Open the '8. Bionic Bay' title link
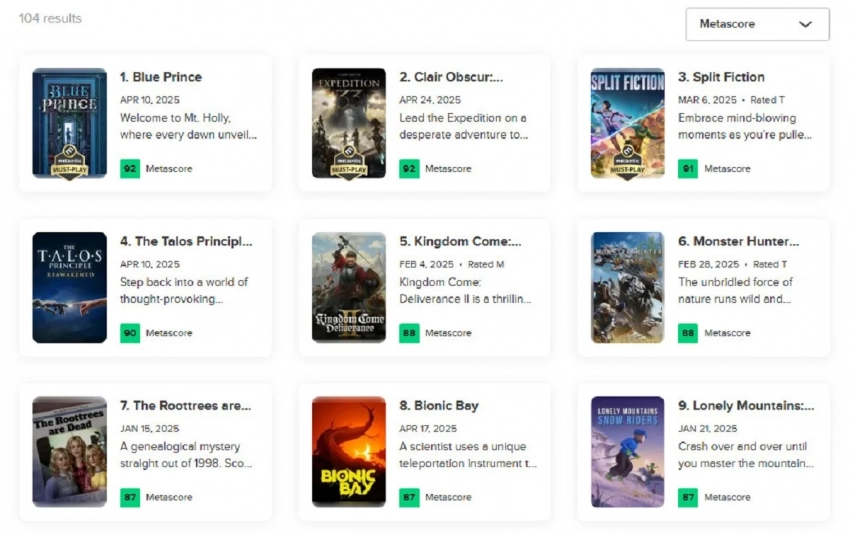This screenshot has width=850, height=535. tap(439, 406)
